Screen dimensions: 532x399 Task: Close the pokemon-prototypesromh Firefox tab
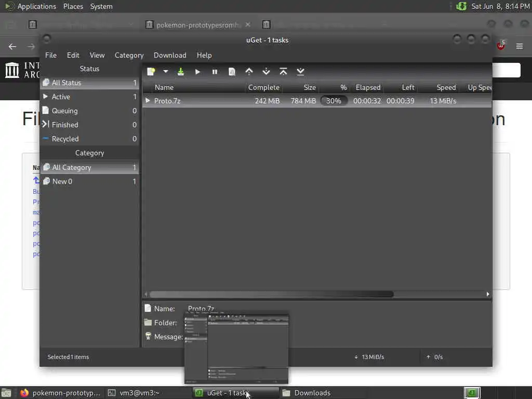pos(248,25)
